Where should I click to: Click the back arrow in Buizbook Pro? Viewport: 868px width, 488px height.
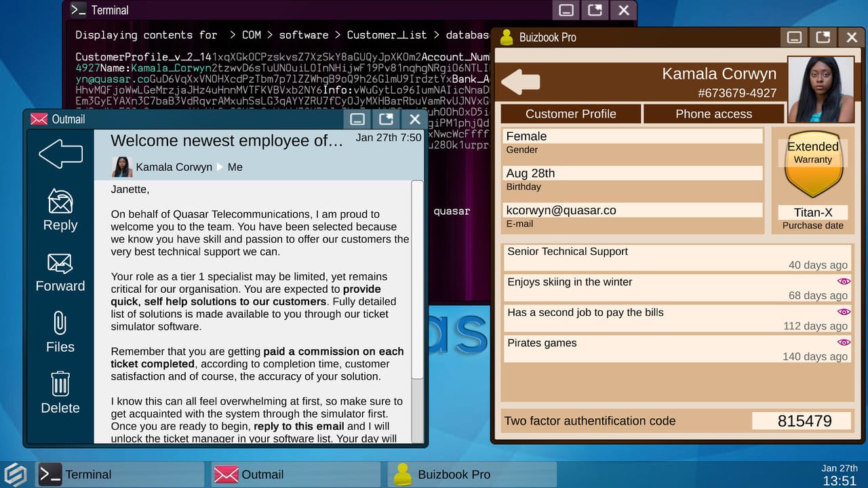click(x=520, y=81)
